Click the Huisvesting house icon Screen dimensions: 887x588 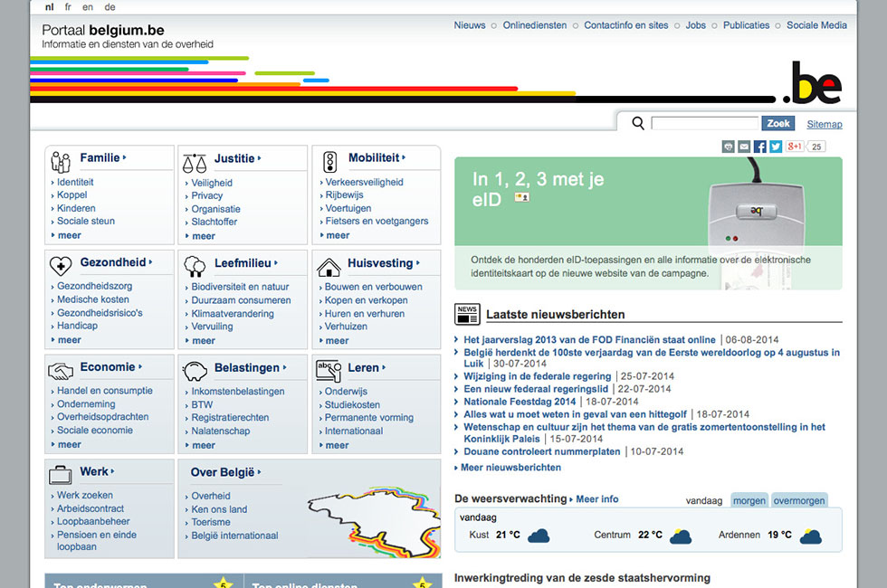tap(329, 267)
